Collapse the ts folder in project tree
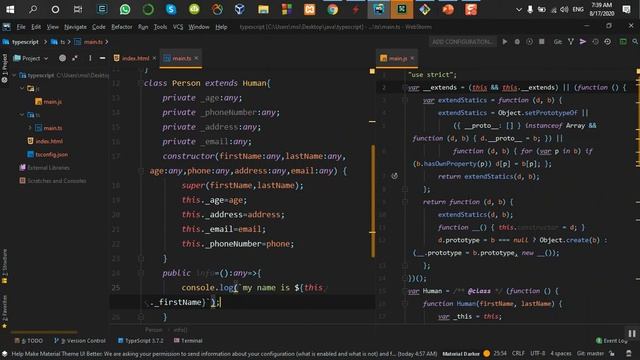This screenshot has height=360, width=640. point(22,115)
